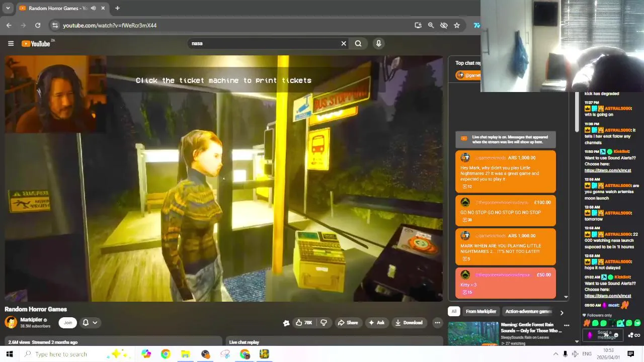Select the 'All' filter chip
The image size is (644, 362).
(454, 311)
